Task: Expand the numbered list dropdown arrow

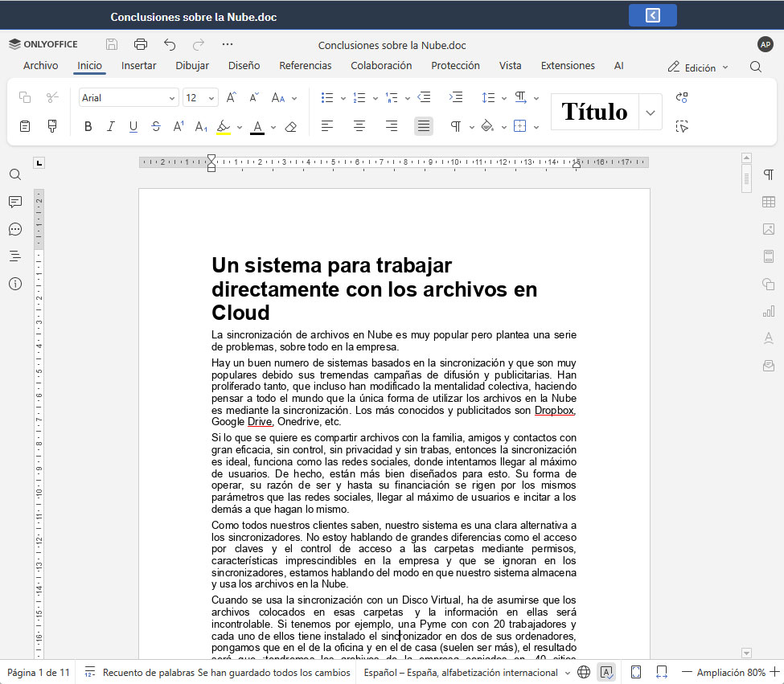Action: (x=375, y=98)
